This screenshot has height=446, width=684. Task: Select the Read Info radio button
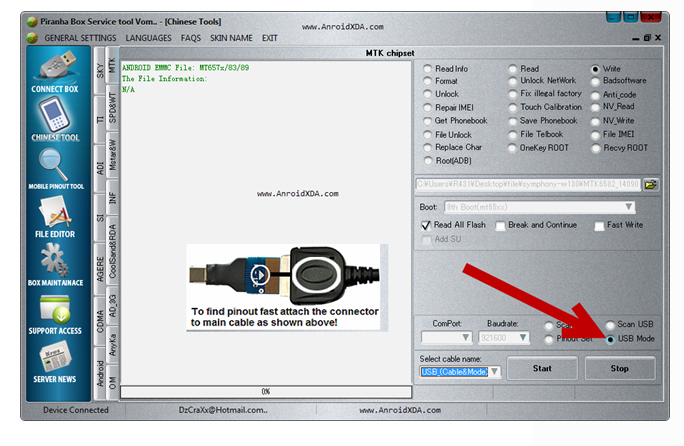pos(428,69)
